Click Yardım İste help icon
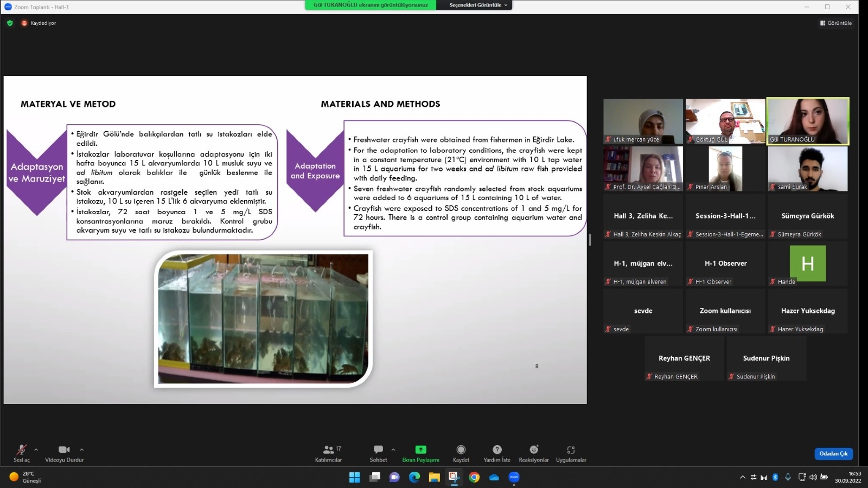The width and height of the screenshot is (868, 488). [497, 453]
